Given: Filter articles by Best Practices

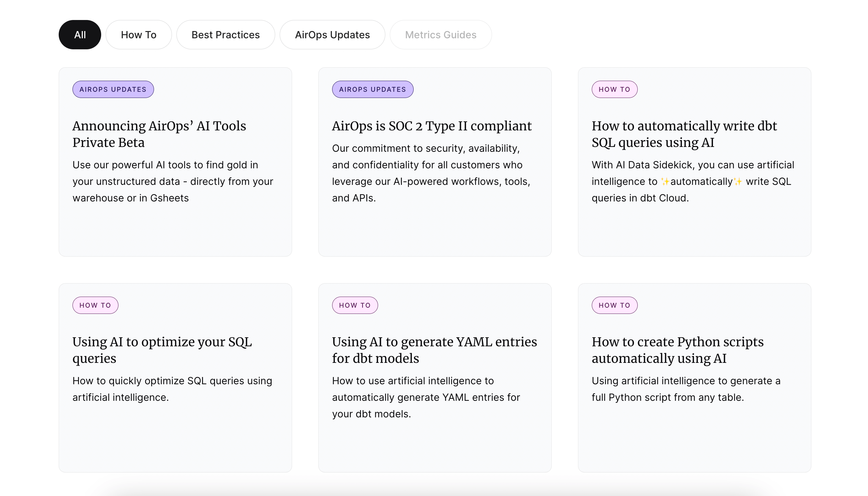Looking at the screenshot, I should (x=225, y=34).
